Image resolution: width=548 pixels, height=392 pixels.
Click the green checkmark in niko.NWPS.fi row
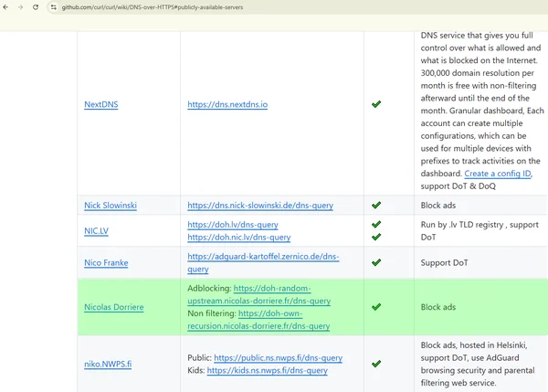pos(376,364)
